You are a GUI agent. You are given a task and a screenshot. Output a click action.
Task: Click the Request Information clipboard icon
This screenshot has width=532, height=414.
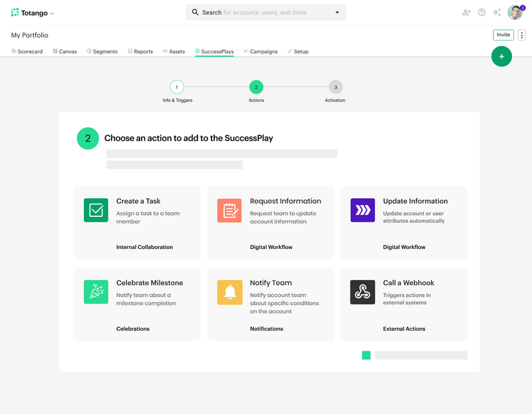(229, 210)
